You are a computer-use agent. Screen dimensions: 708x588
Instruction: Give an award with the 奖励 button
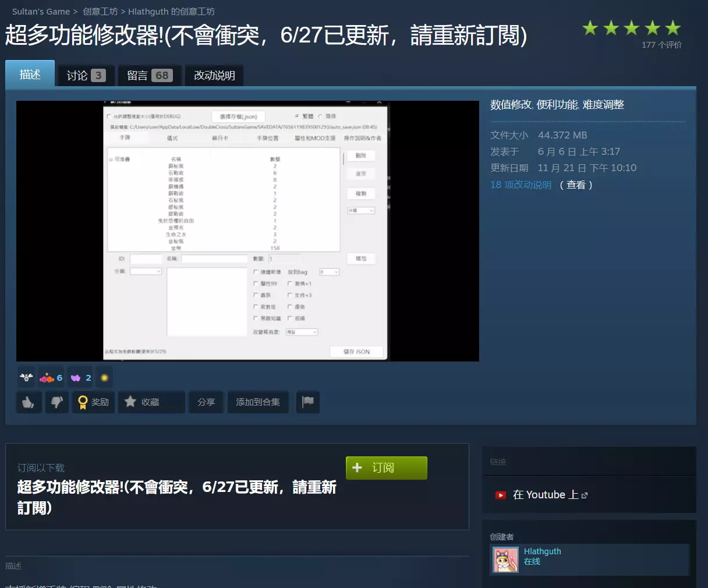(93, 402)
